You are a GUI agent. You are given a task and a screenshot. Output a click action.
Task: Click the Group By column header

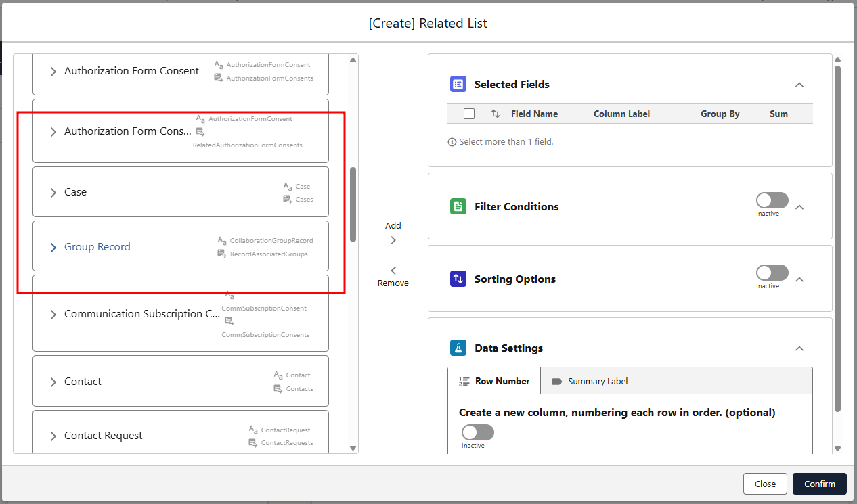(x=720, y=114)
